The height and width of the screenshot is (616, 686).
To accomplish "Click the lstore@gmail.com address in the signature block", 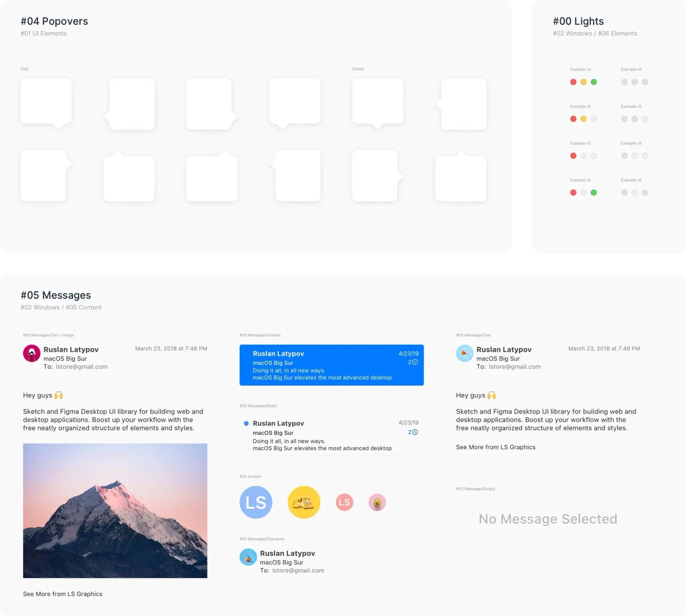I will pyautogui.click(x=298, y=570).
